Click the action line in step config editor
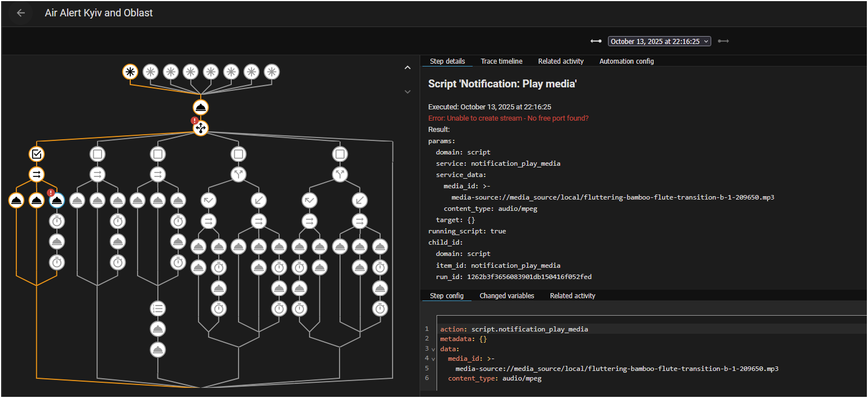This screenshot has width=868, height=398. pos(513,329)
